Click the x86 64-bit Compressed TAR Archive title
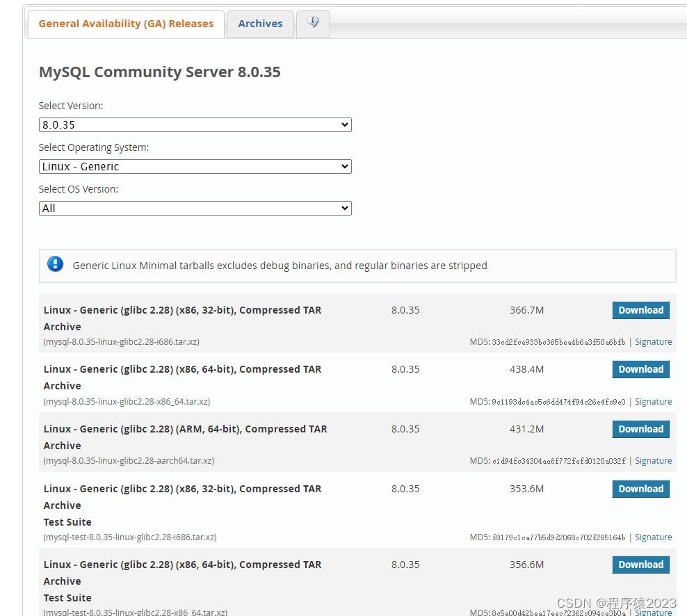The height and width of the screenshot is (616, 687). 182,378
